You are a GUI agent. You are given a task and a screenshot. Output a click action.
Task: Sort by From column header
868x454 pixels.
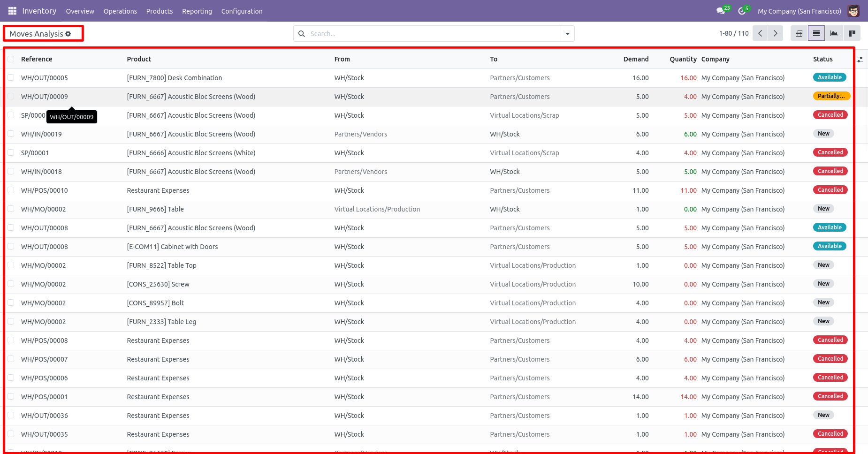pos(342,59)
